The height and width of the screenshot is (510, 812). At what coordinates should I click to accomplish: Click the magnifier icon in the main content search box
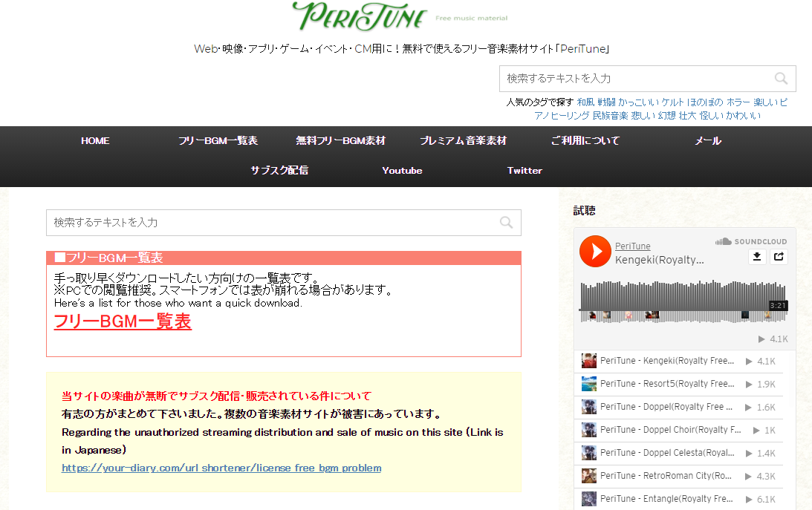click(506, 223)
